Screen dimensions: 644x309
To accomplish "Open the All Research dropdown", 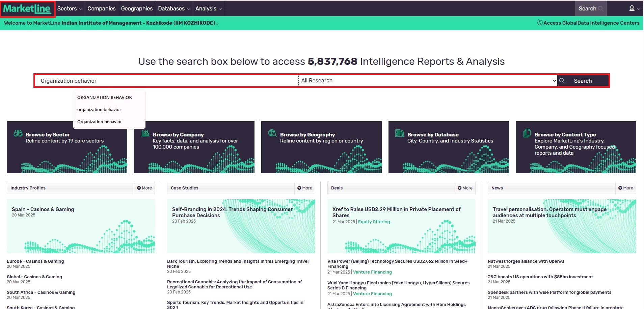I will 427,81.
